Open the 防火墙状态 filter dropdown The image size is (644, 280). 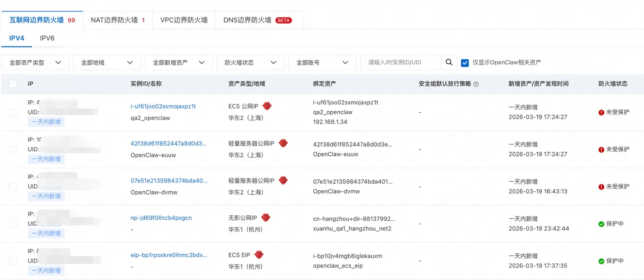click(x=251, y=63)
